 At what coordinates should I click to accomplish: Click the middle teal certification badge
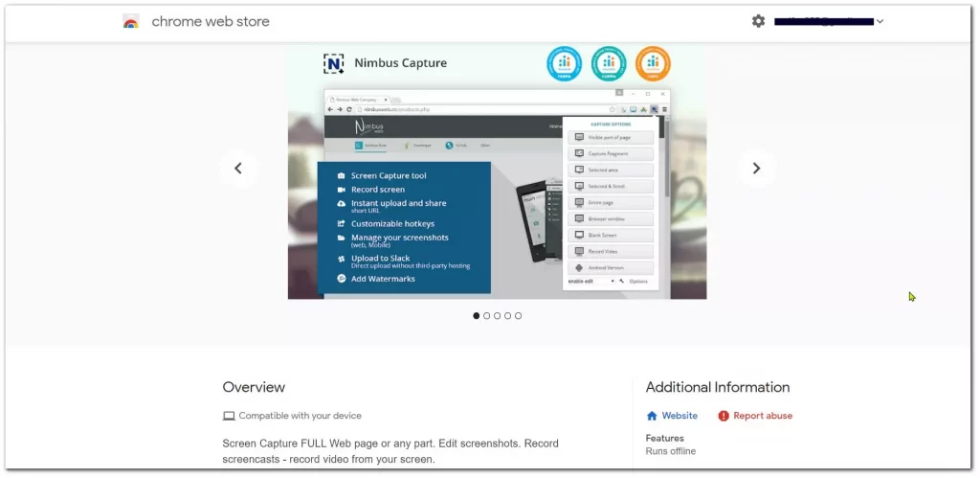pos(609,64)
